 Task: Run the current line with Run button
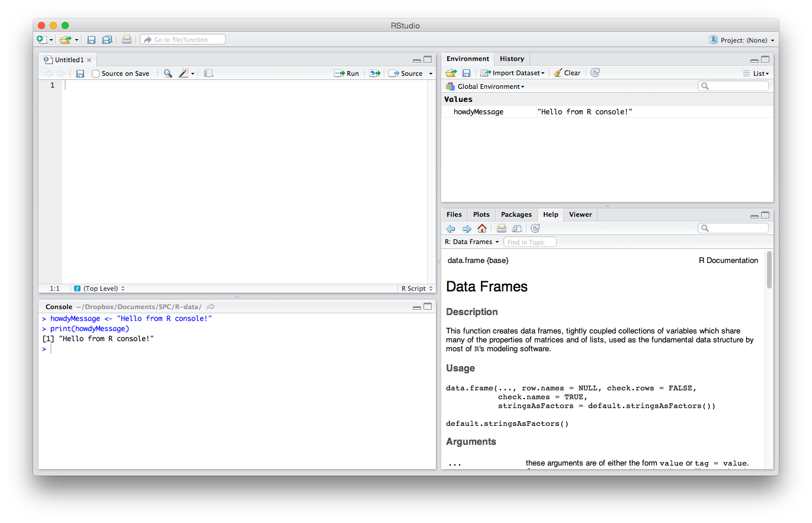click(x=346, y=73)
